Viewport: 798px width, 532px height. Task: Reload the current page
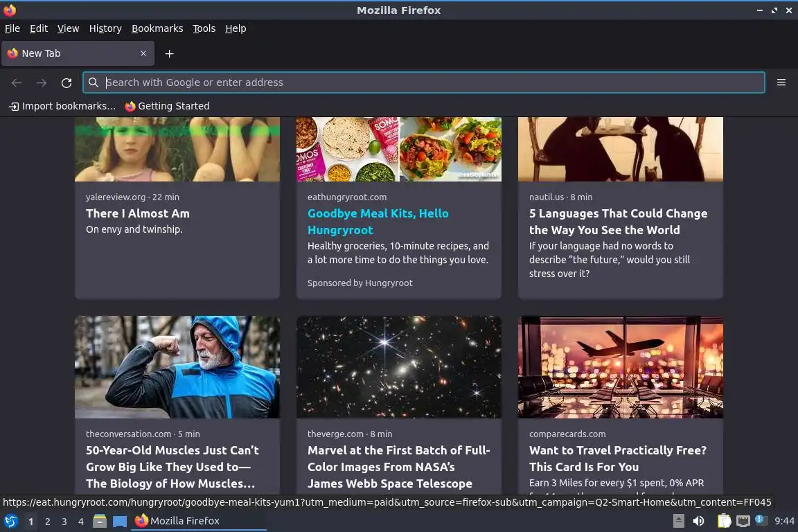(x=66, y=82)
